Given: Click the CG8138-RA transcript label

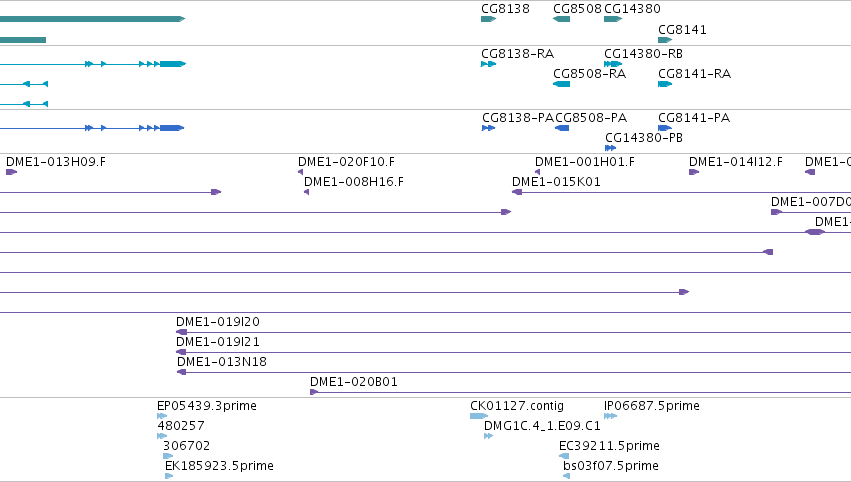Looking at the screenshot, I should coord(517,54).
